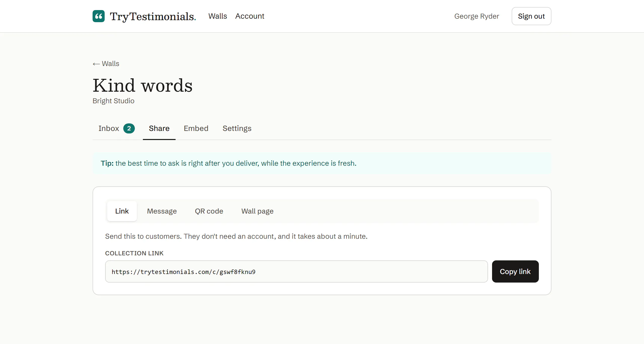The width and height of the screenshot is (644, 344).
Task: Switch to the Embed tab
Action: pyautogui.click(x=196, y=128)
